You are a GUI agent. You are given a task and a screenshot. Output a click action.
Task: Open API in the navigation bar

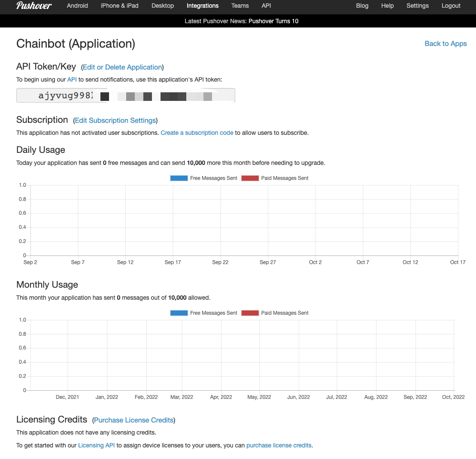[x=266, y=6]
